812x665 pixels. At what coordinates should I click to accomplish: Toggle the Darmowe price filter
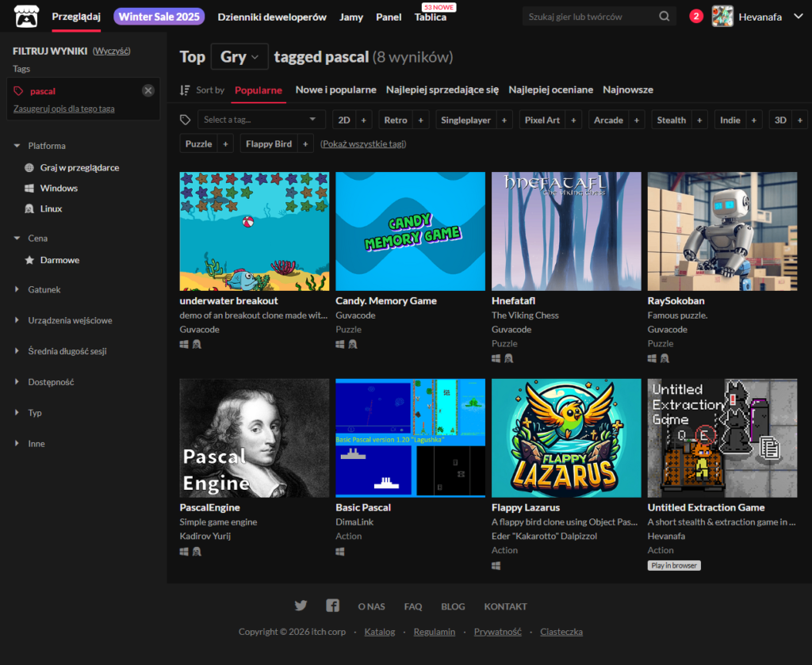click(x=59, y=260)
